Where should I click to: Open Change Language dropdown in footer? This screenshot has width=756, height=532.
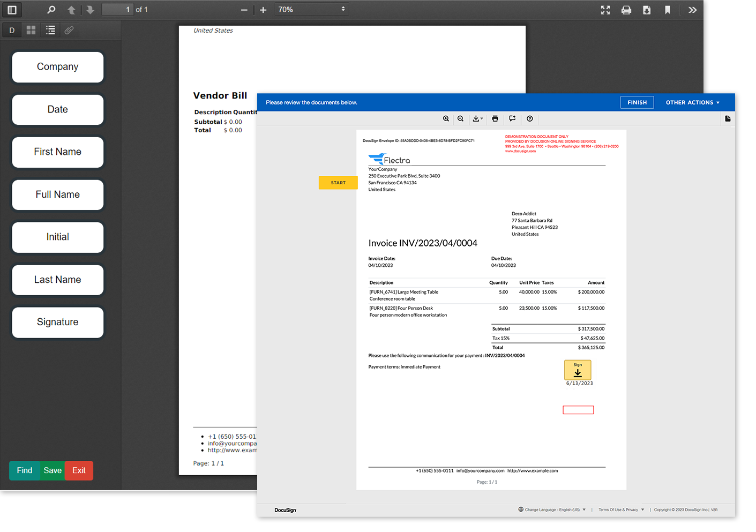pyautogui.click(x=552, y=509)
